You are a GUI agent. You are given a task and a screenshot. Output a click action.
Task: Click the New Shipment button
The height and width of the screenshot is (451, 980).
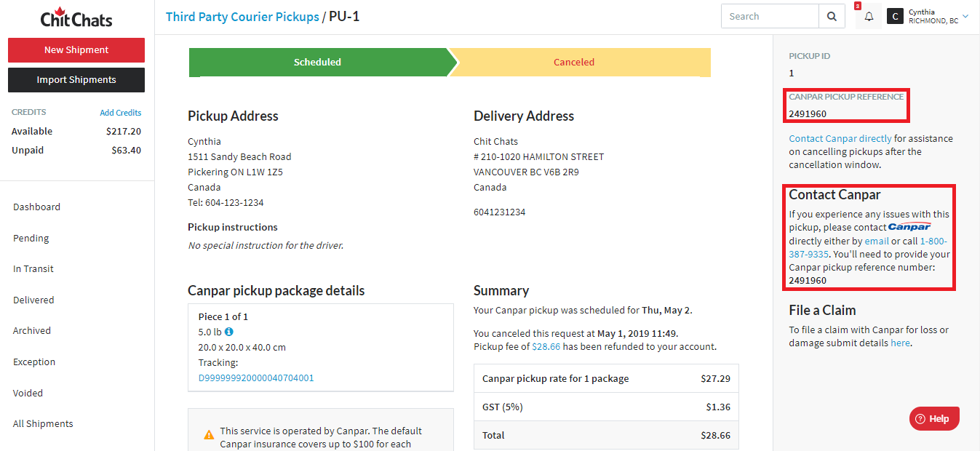pyautogui.click(x=76, y=50)
